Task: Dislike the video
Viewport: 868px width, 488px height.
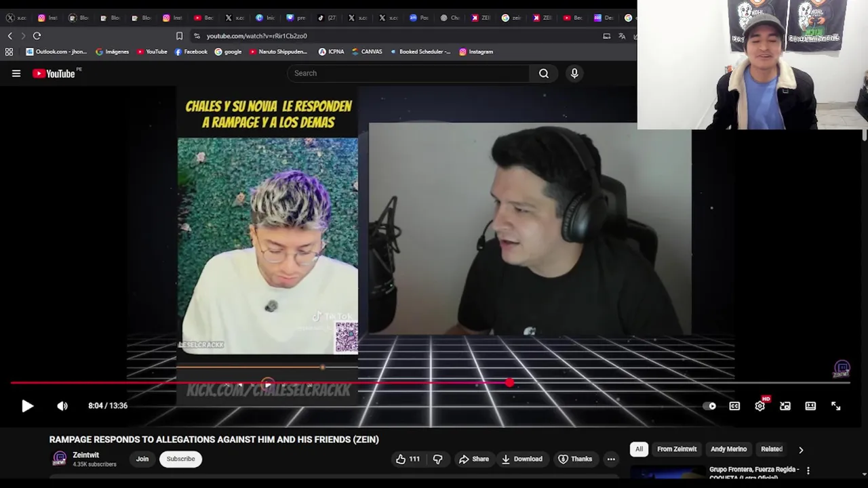Action: (x=438, y=459)
